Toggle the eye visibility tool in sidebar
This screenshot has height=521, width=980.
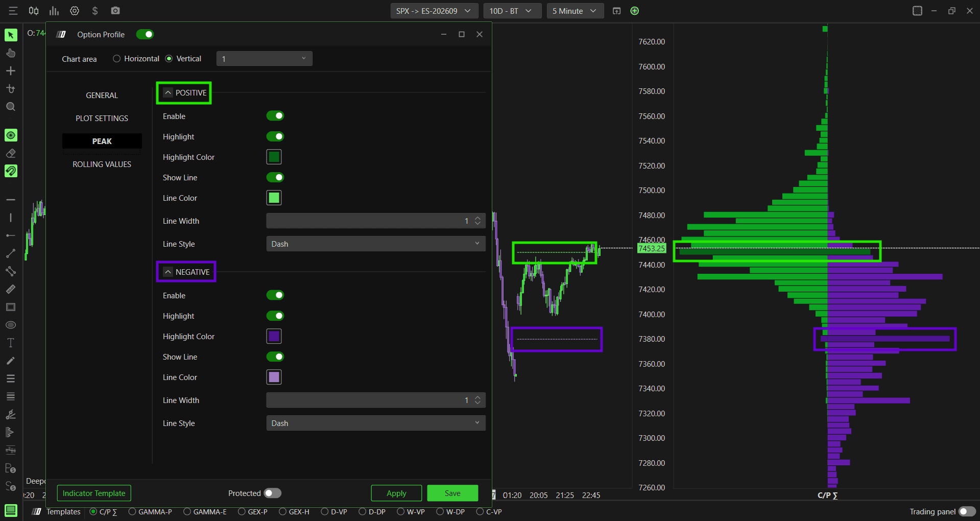click(11, 135)
